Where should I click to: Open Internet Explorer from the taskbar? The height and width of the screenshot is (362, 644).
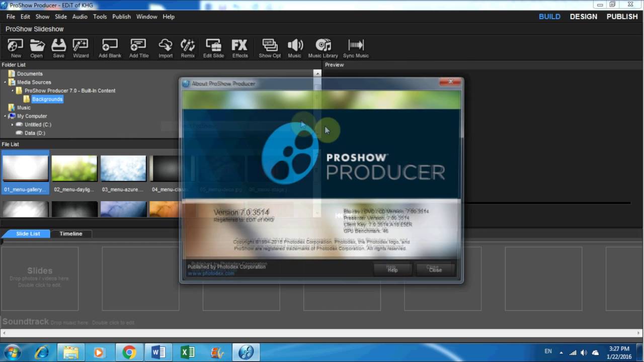[41, 352]
